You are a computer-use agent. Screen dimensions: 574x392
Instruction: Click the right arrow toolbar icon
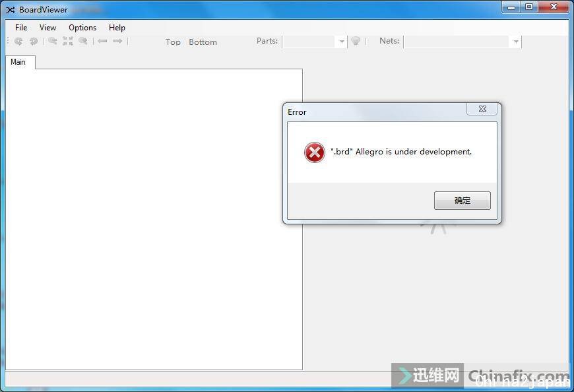point(117,41)
